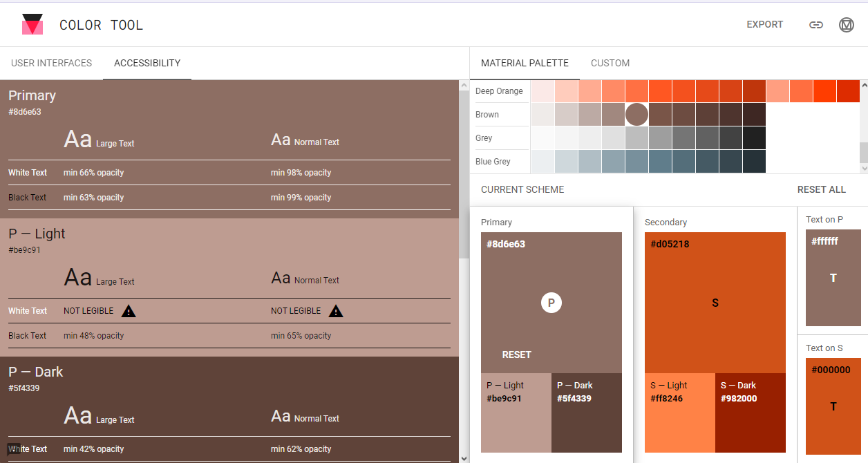
Task: Pick the darkest Brown swatch
Action: [x=755, y=115]
